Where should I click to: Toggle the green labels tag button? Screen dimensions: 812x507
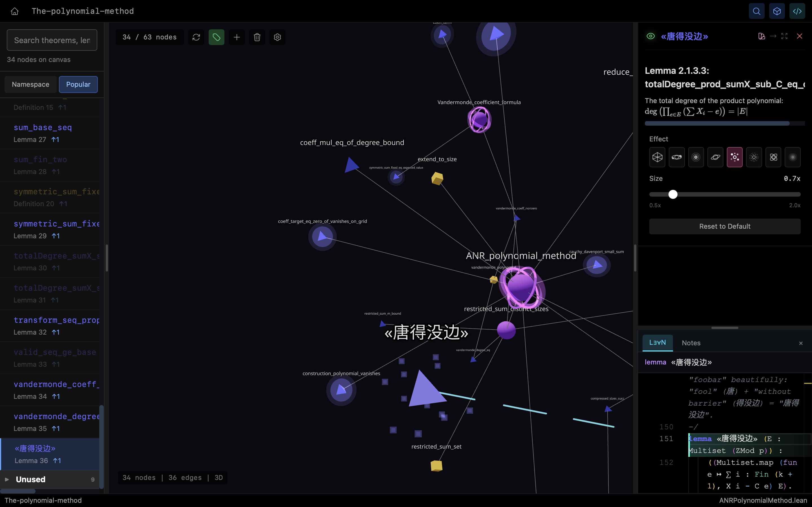[217, 37]
